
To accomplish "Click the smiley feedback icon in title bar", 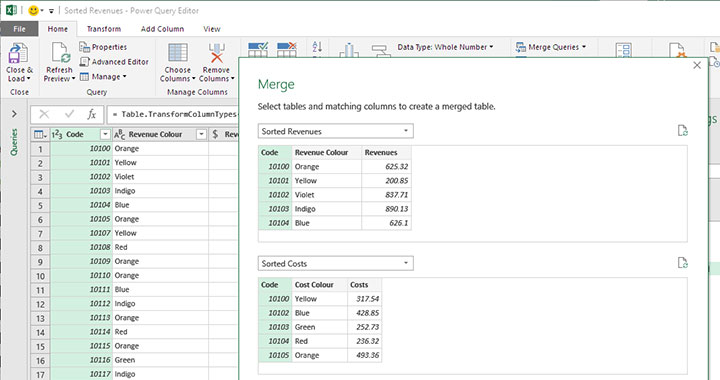I will (x=34, y=10).
